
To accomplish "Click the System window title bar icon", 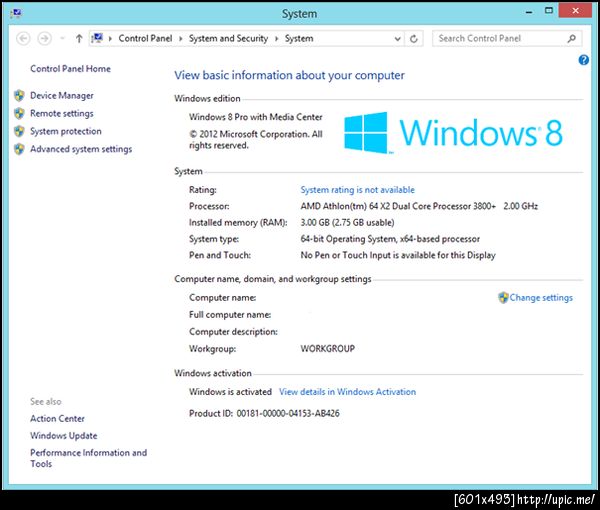I will (x=16, y=13).
